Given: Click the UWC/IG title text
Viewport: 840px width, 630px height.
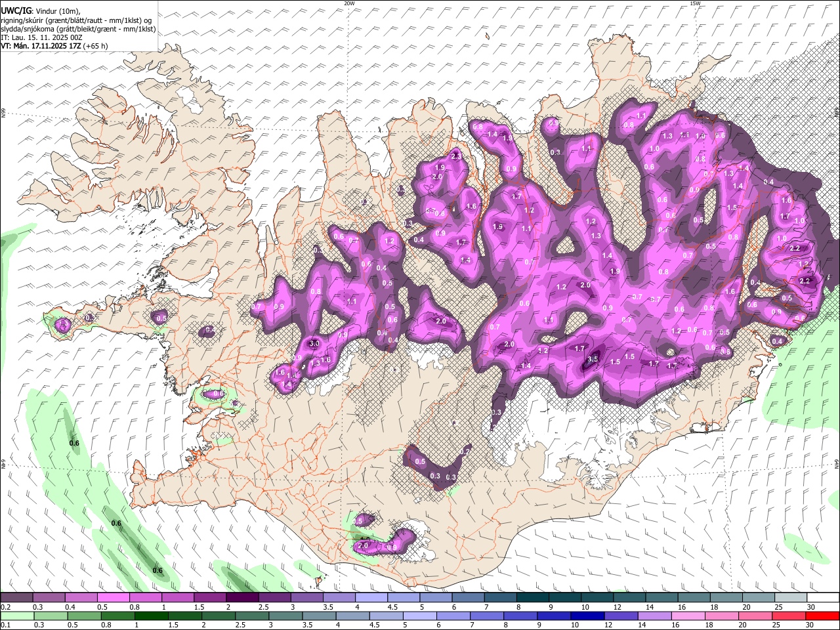Looking at the screenshot, I should click(x=15, y=11).
